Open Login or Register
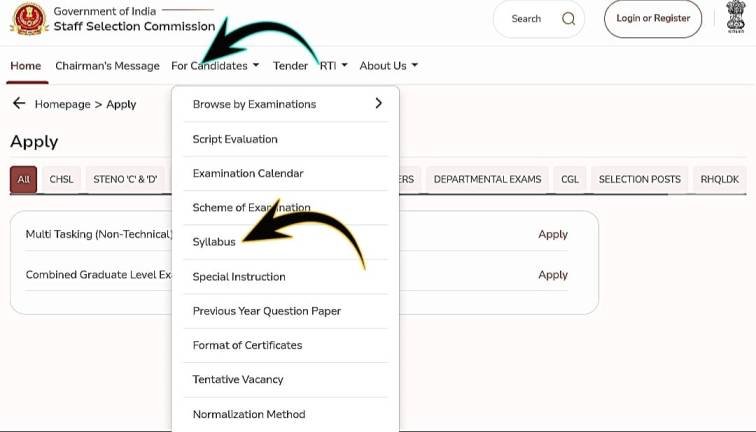 (x=653, y=19)
